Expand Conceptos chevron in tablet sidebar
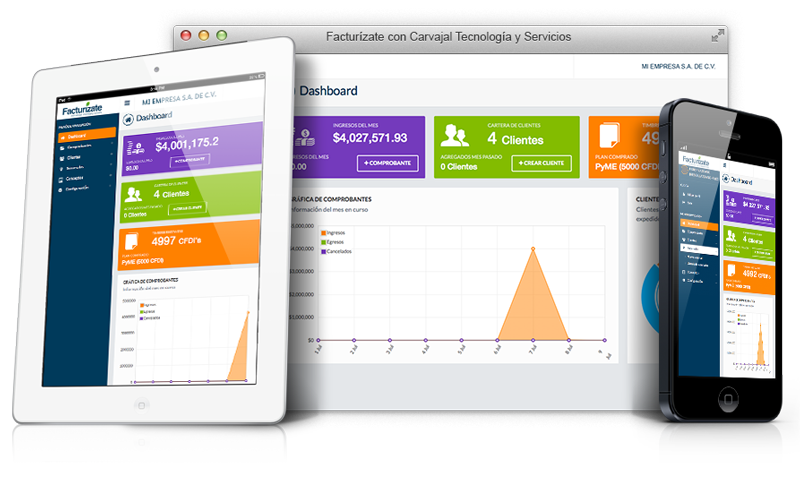The image size is (800, 489). [110, 175]
